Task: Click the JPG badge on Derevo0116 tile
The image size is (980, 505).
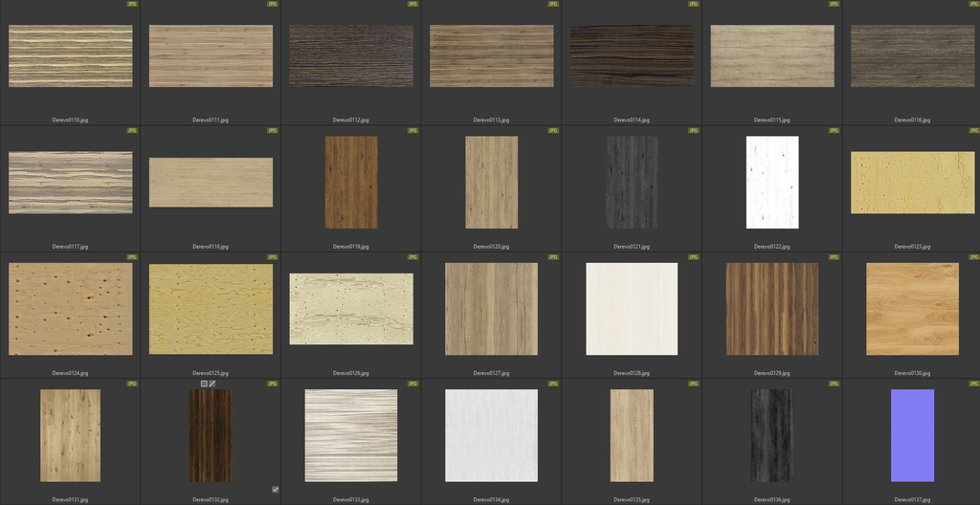Action: [x=974, y=4]
